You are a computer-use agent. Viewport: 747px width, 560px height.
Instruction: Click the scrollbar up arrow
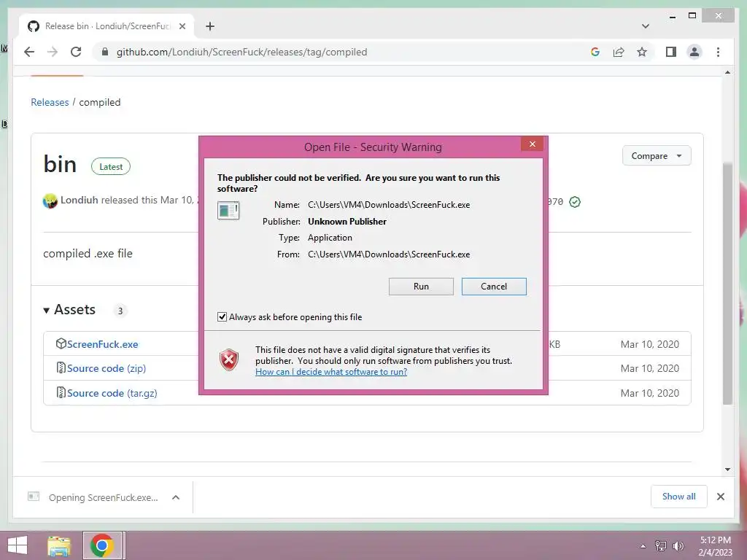[727, 72]
